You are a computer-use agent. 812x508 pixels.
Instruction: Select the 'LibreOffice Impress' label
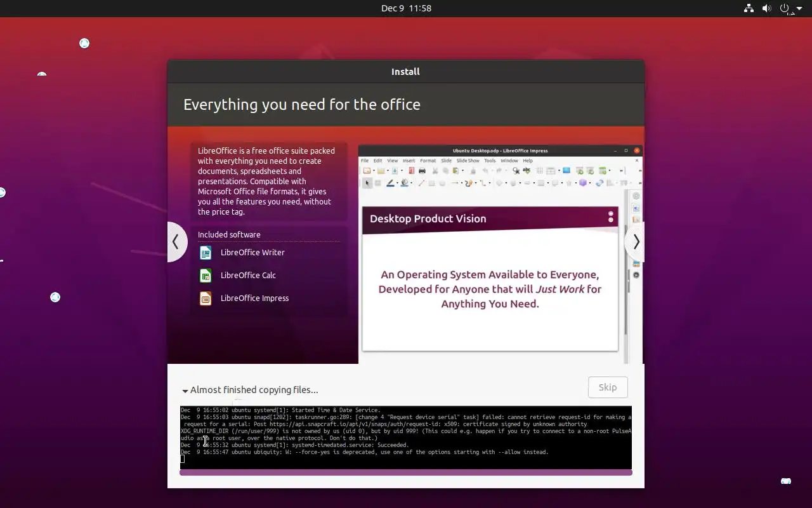254,298
